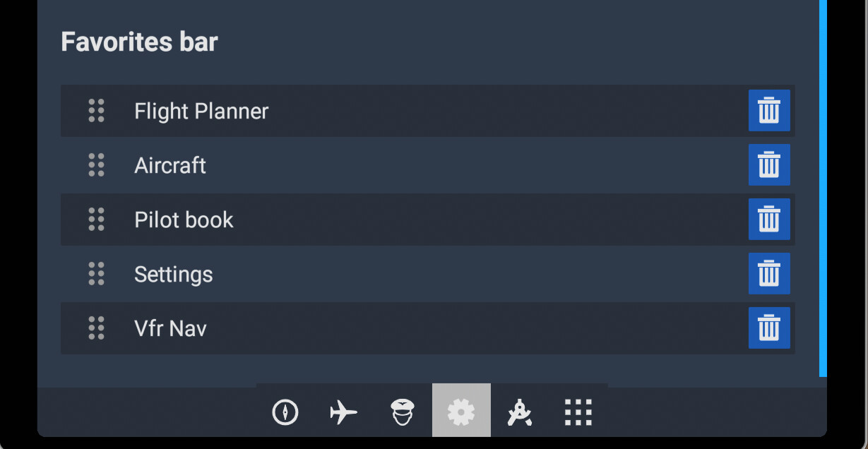
Task: Delete the Settings favorite entry
Action: pyautogui.click(x=769, y=274)
